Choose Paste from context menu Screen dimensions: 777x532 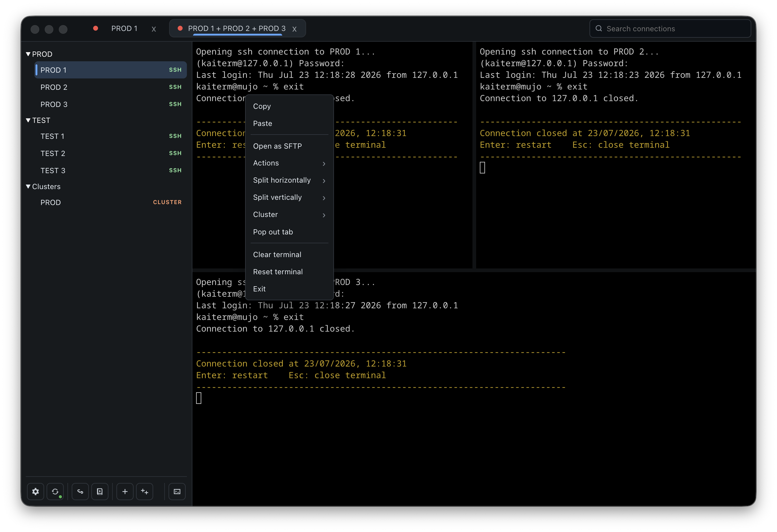point(290,123)
